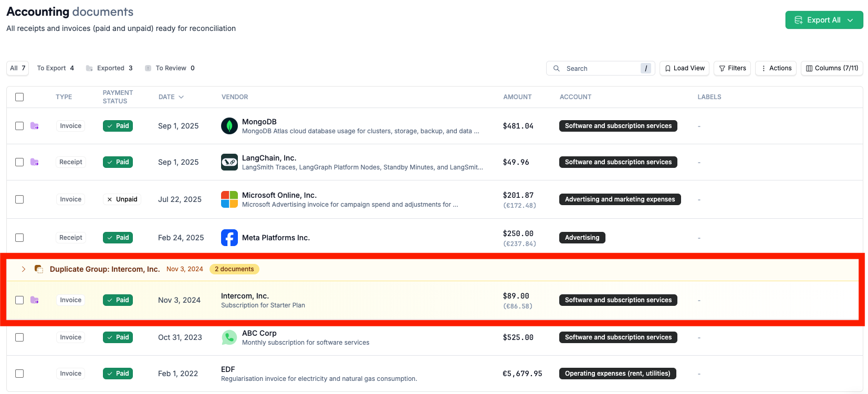
Task: Click the purple folder icon on MongoDB row
Action: 35,126
